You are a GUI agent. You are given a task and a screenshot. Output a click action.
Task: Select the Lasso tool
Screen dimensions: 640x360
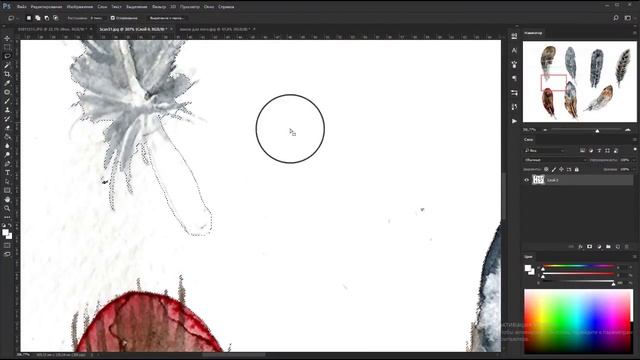[x=7, y=56]
